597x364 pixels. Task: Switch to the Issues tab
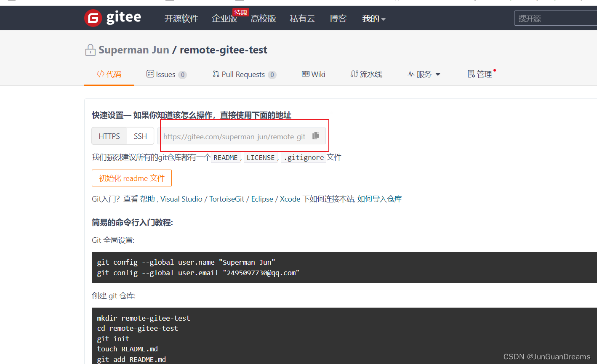click(166, 74)
